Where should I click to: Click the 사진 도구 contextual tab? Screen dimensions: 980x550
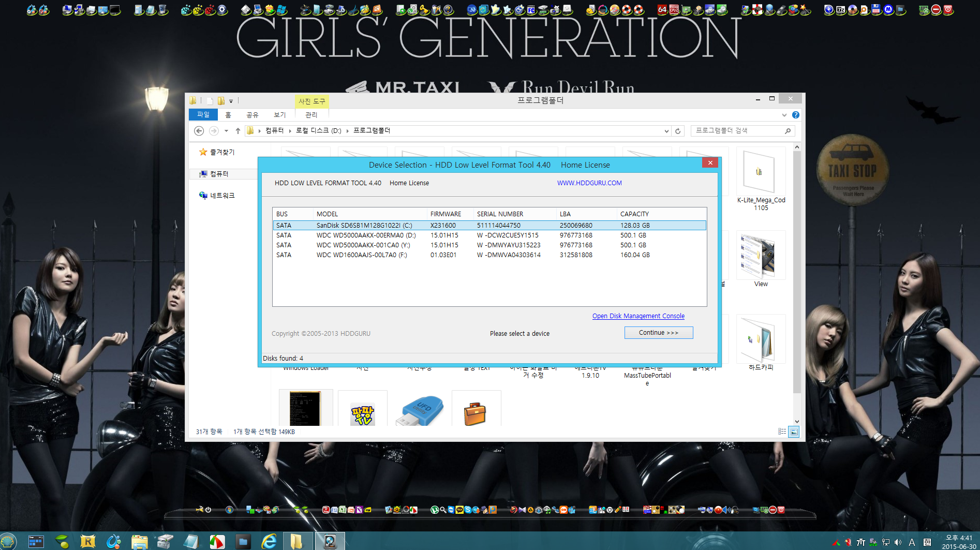pos(311,101)
